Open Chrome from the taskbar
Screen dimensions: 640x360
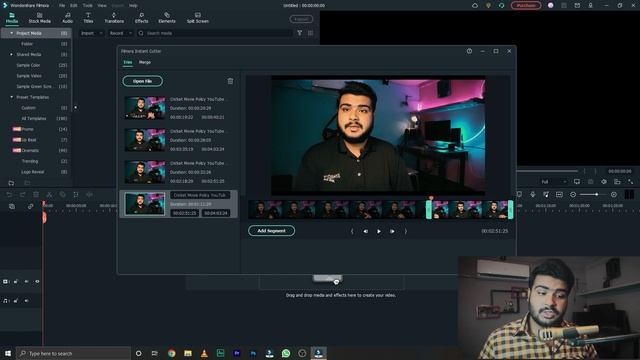[171, 353]
